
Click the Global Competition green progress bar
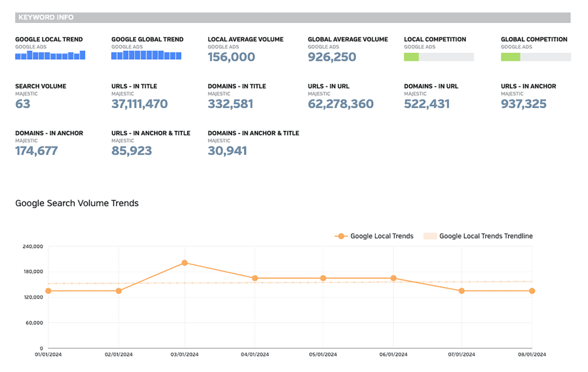[535, 57]
